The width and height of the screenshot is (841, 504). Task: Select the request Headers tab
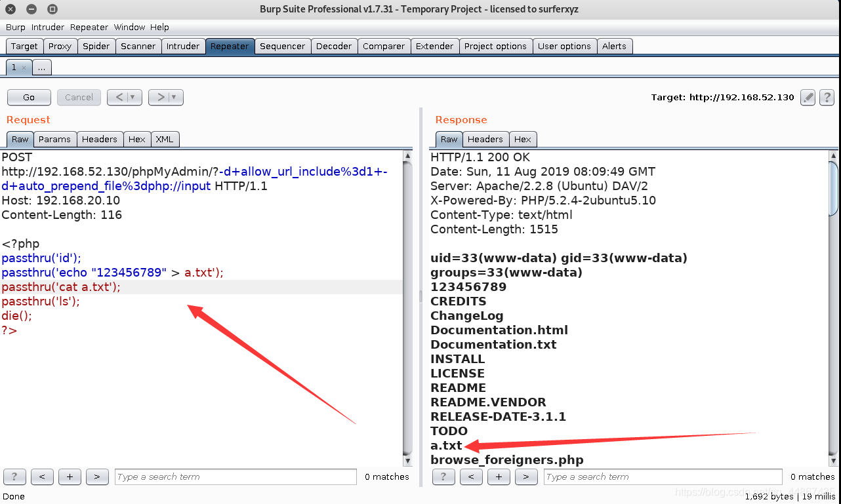point(100,139)
